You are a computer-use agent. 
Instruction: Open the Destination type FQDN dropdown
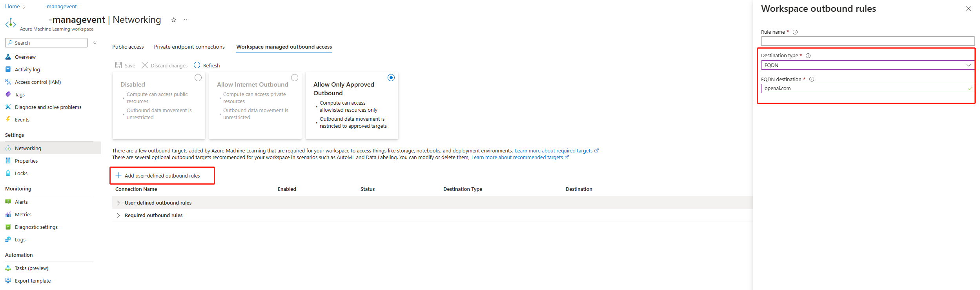point(868,65)
